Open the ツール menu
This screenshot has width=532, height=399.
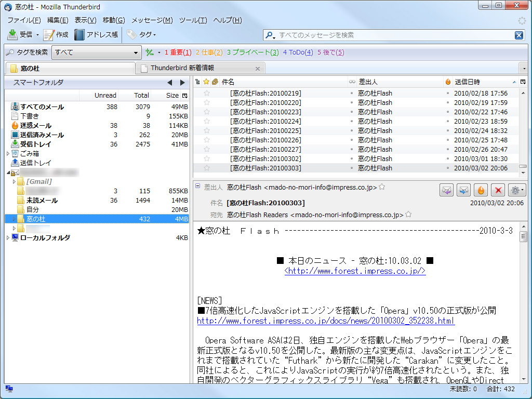(x=193, y=20)
